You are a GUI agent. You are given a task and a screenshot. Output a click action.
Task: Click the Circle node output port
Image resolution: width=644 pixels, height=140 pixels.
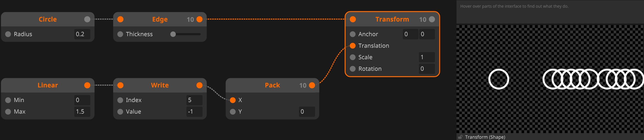tap(87, 19)
